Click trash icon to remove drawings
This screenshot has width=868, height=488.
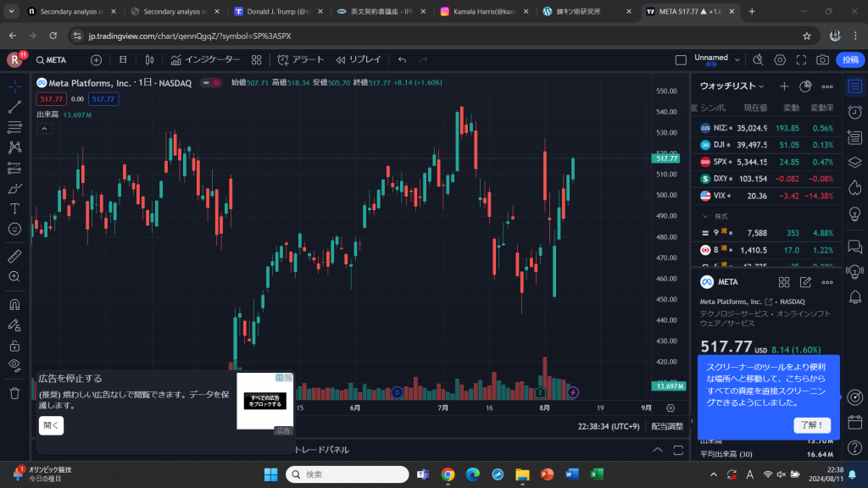click(14, 393)
